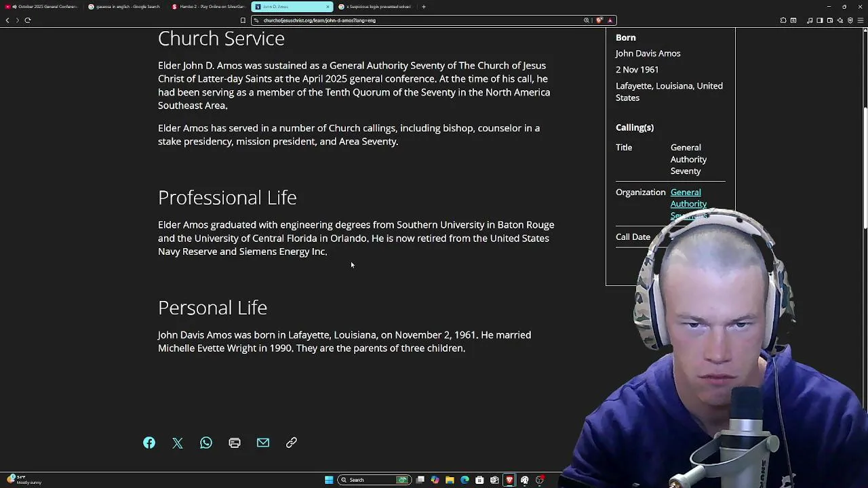Open Microsoft Edge from taskbar
Viewport: 868px width, 488px height.
pyautogui.click(x=465, y=480)
